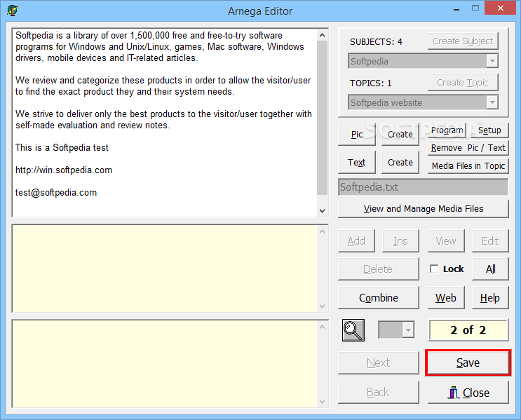Image resolution: width=521 pixels, height=420 pixels.
Task: Open the Setup button
Action: [489, 130]
